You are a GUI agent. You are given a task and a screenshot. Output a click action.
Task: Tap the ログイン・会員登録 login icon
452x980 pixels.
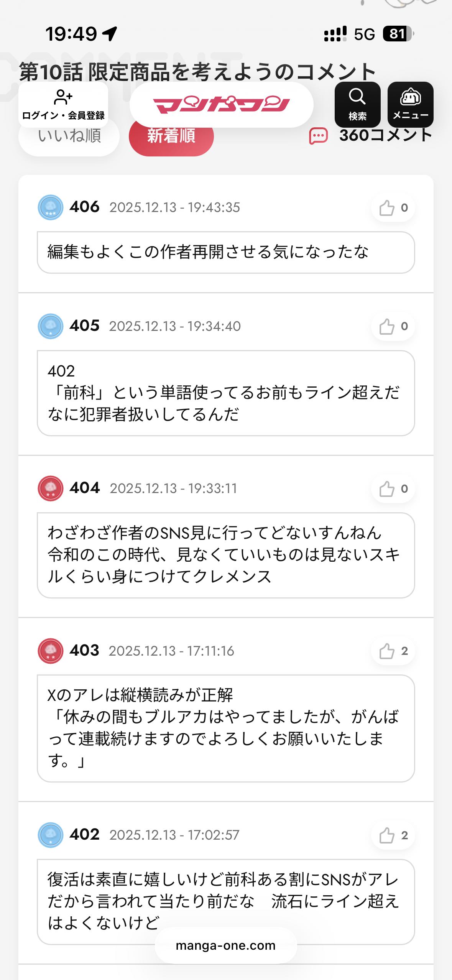click(63, 104)
